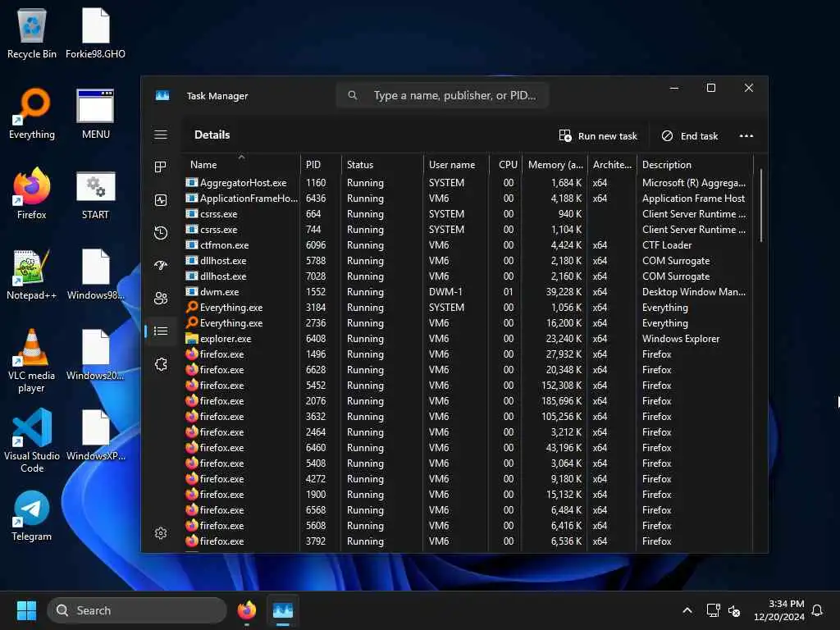840x630 pixels.
Task: Open the Users page icon
Action: point(161,299)
